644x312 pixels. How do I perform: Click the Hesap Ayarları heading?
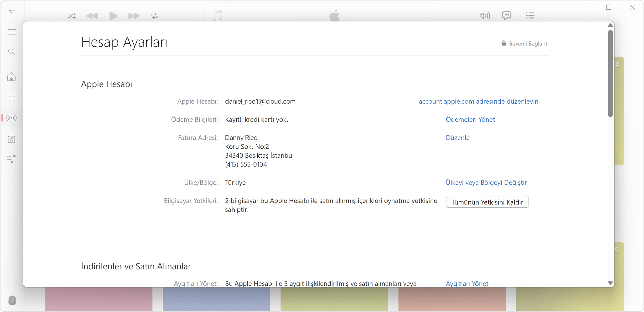pyautogui.click(x=124, y=42)
